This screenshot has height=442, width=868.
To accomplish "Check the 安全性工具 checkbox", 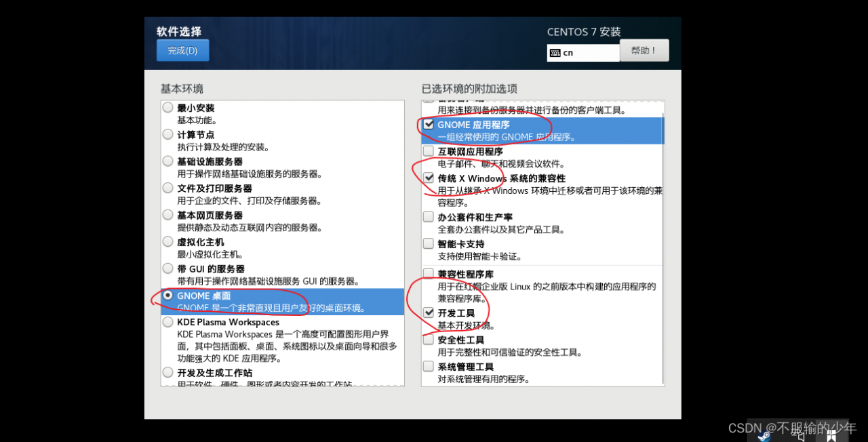I will [429, 340].
